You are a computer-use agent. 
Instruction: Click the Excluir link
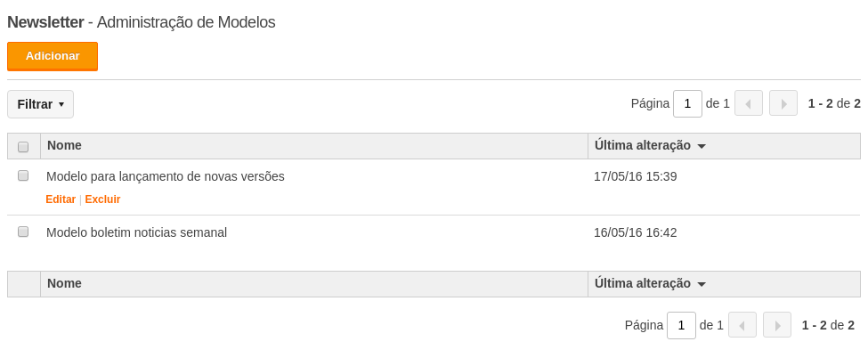click(102, 199)
